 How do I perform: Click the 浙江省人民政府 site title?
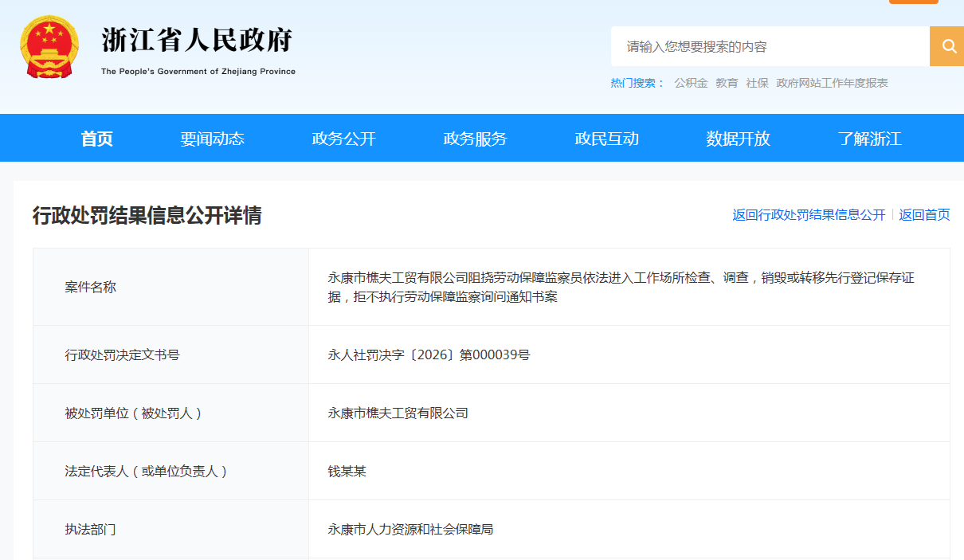click(198, 40)
